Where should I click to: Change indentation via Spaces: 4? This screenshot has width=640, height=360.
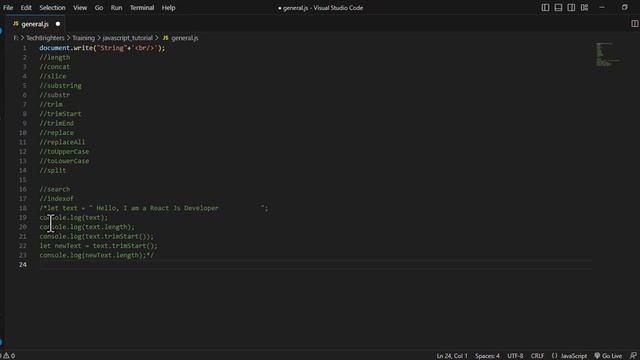[487, 356]
